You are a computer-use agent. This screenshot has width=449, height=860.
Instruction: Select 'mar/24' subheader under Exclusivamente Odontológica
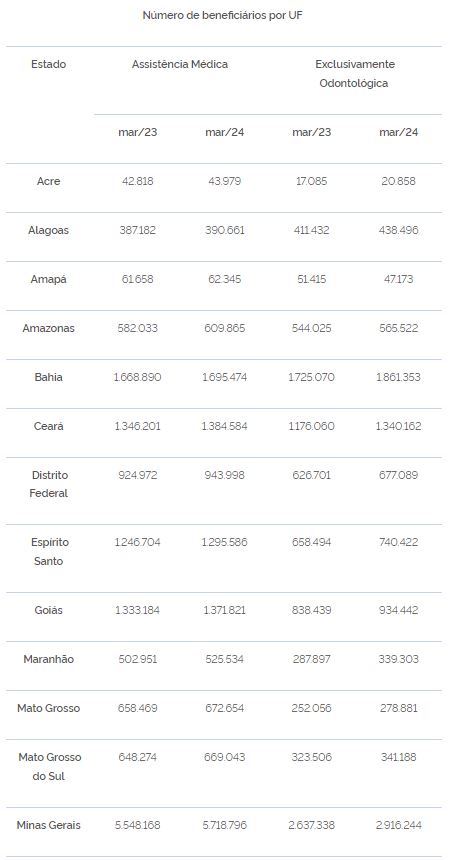tap(399, 133)
